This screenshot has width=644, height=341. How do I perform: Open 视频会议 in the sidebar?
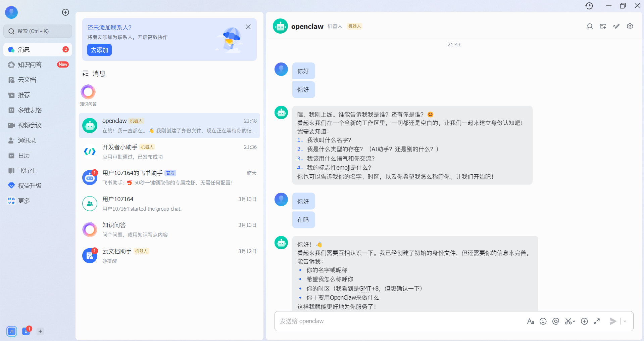(38, 125)
